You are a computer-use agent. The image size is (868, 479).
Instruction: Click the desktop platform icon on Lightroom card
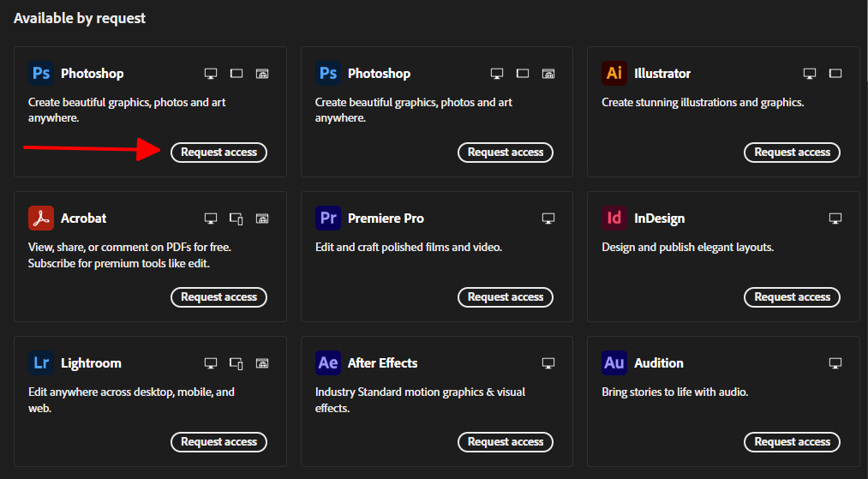211,363
